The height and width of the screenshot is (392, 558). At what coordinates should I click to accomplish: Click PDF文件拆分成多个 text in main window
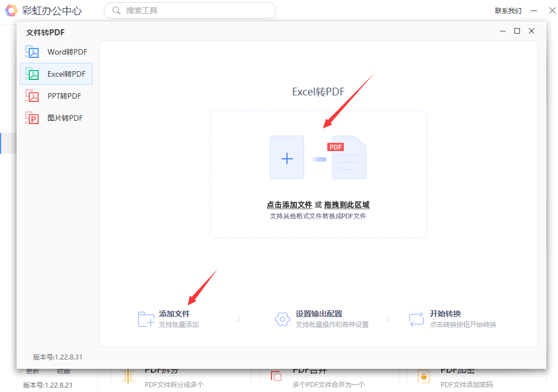pyautogui.click(x=174, y=384)
